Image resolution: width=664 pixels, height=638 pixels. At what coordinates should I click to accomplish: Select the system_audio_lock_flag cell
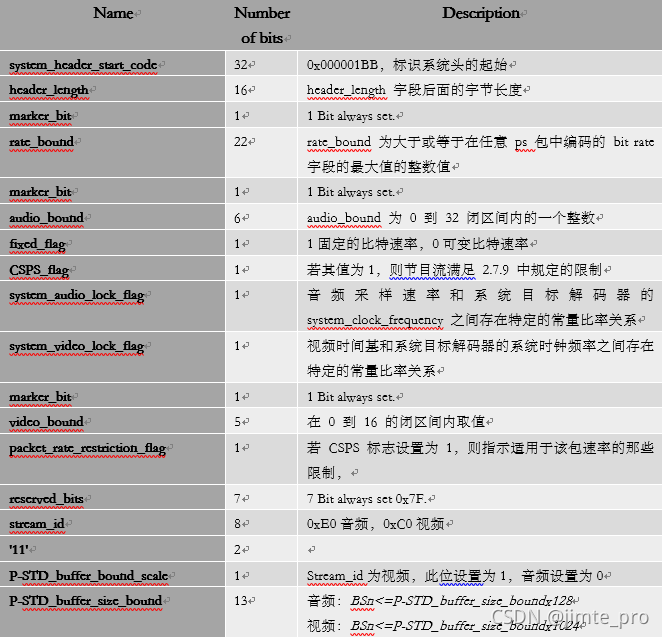point(112,306)
